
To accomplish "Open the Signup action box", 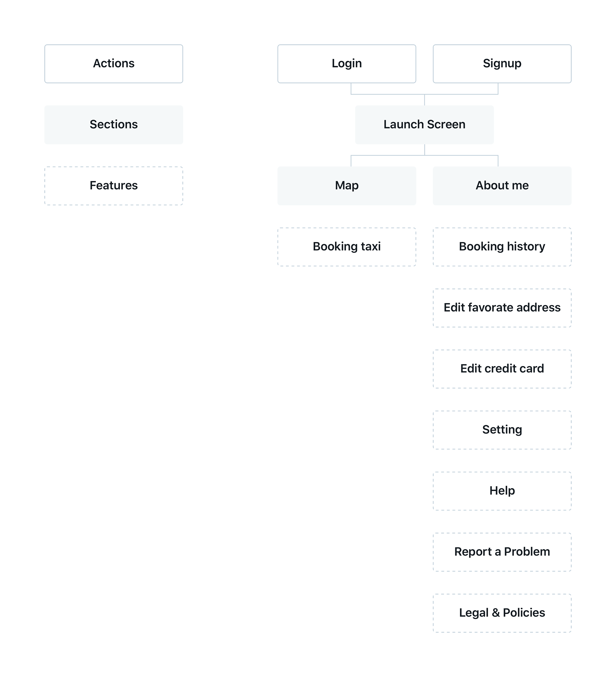I will tap(502, 64).
